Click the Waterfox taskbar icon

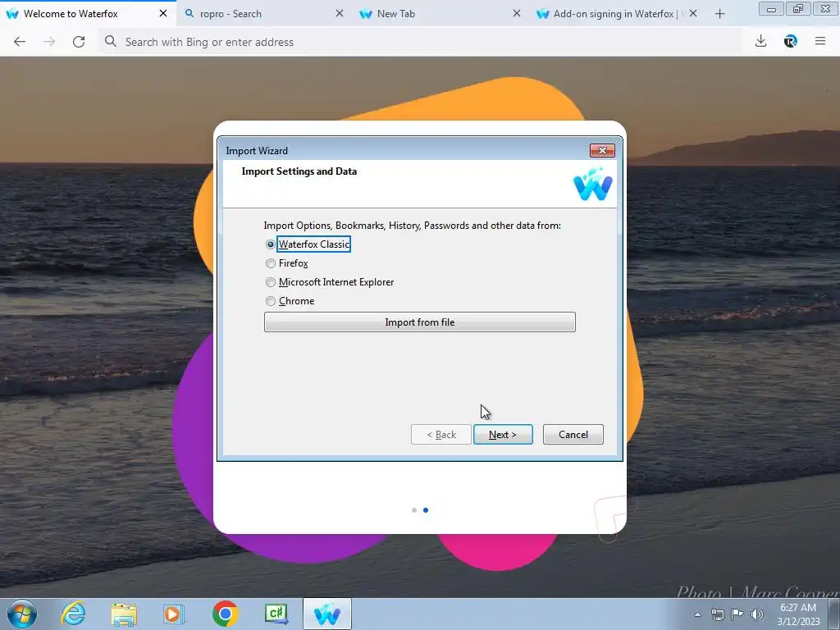pyautogui.click(x=327, y=614)
